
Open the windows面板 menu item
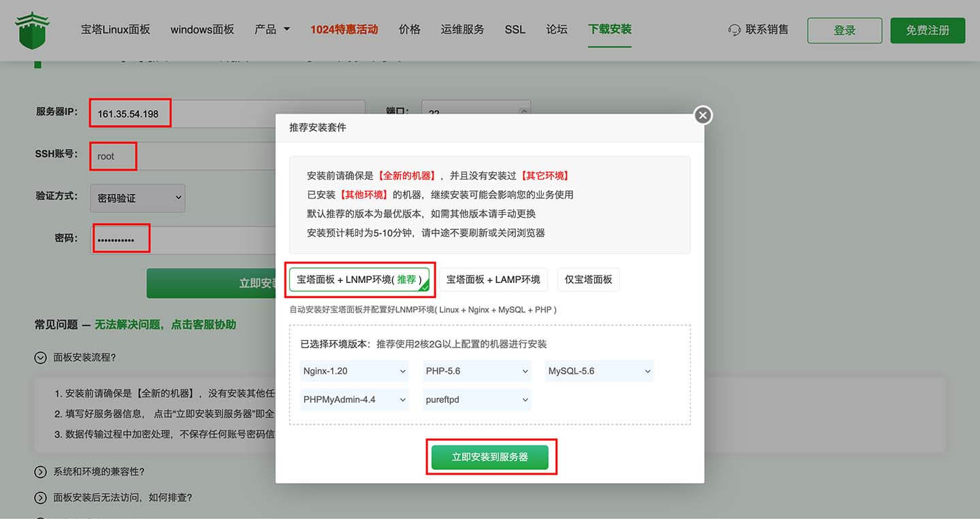(202, 29)
